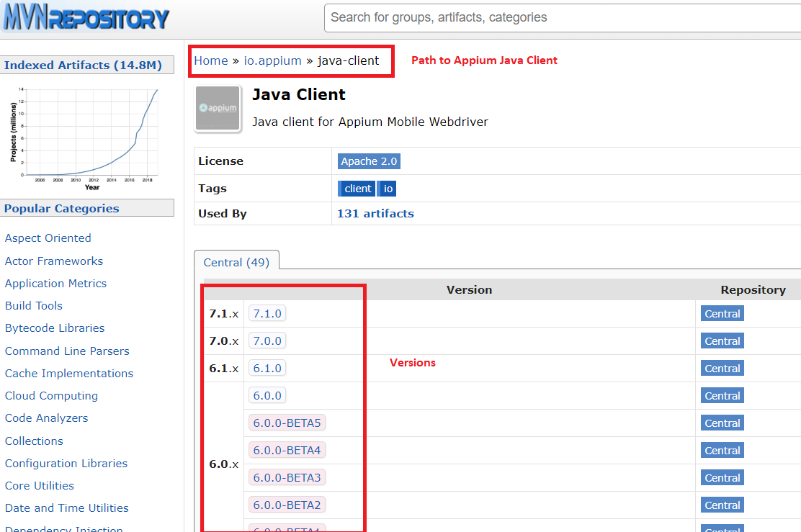This screenshot has height=532, width=801.
Task: Open the Date and Time Utilities category
Action: pyautogui.click(x=67, y=508)
